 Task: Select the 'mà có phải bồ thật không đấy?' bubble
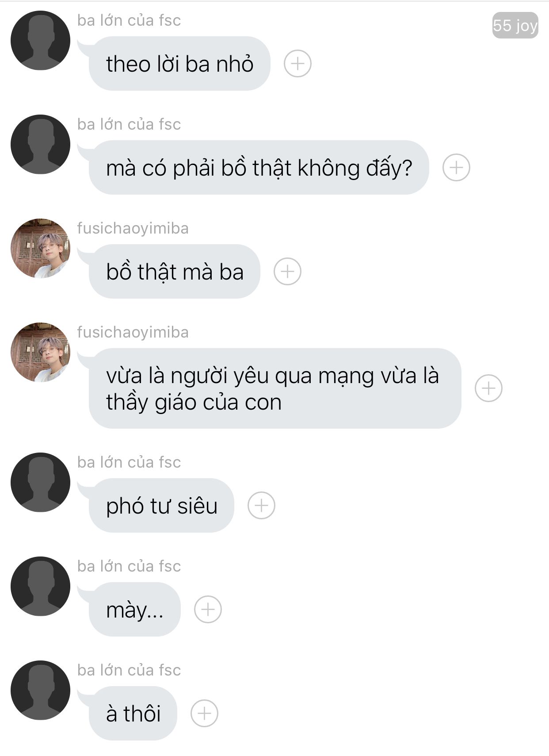click(x=259, y=167)
